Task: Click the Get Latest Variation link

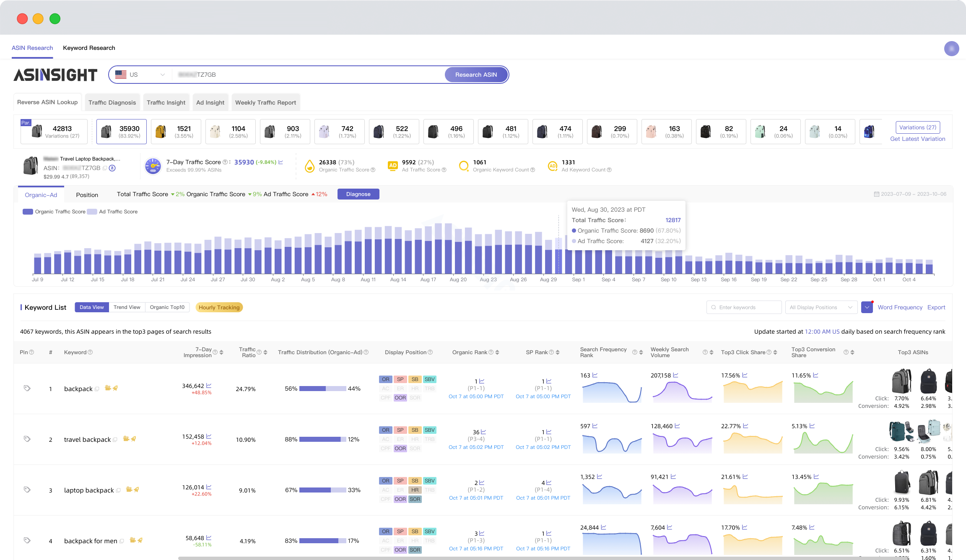Action: [x=917, y=139]
